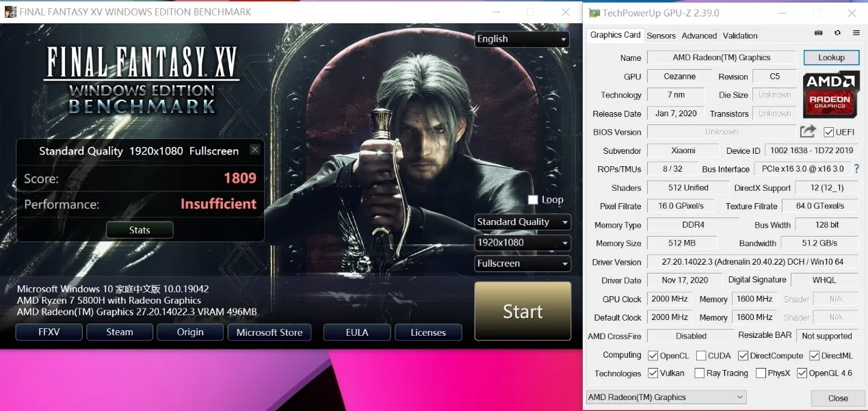Image resolution: width=868 pixels, height=411 pixels.
Task: Click the Subvendor value Xiaomi
Action: 683,150
